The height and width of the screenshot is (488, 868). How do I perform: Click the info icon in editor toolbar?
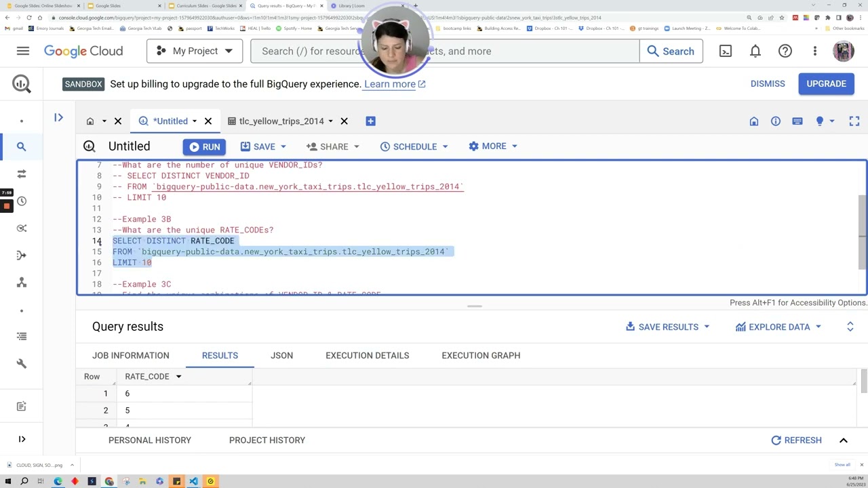click(x=776, y=121)
